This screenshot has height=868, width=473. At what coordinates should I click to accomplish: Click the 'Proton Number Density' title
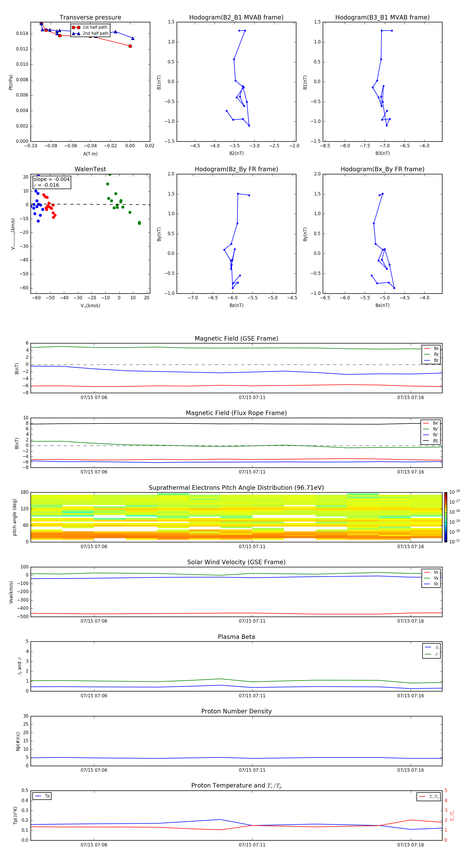[236, 711]
